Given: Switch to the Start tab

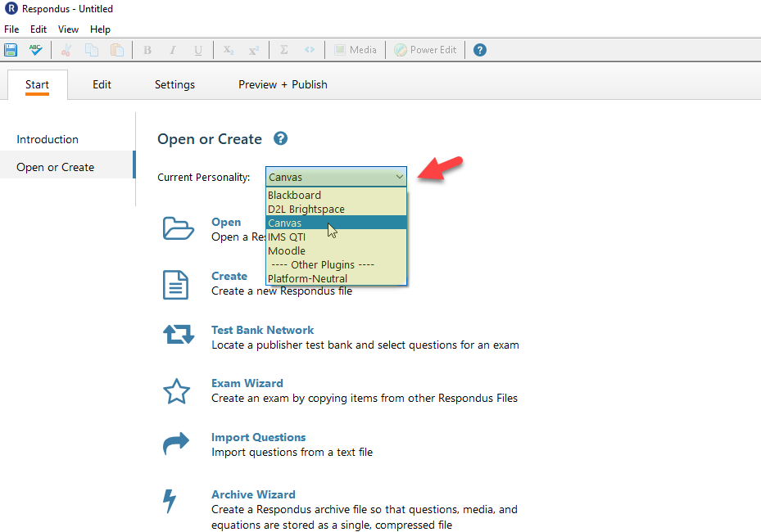Looking at the screenshot, I should click(x=38, y=84).
